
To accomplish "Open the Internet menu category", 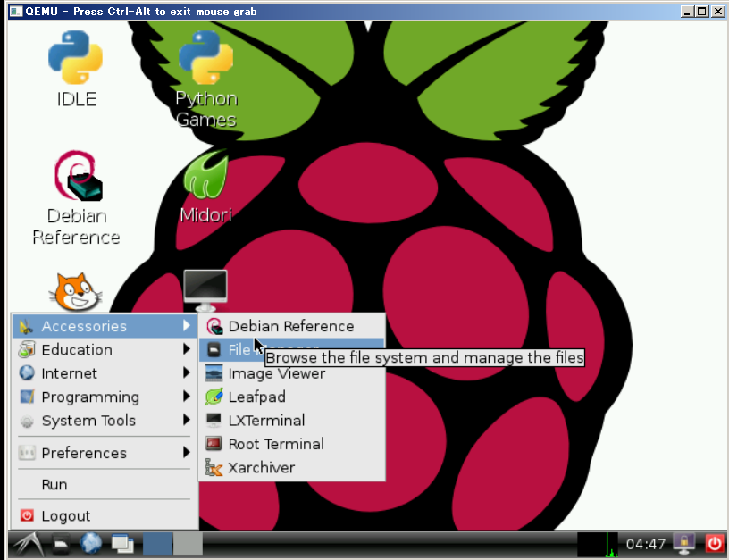I will click(105, 373).
